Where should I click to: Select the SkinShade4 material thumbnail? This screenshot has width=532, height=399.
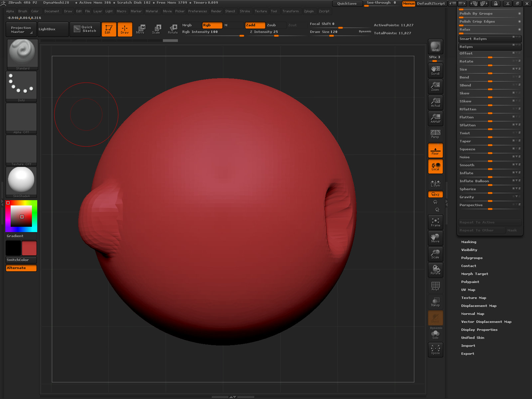point(21,181)
